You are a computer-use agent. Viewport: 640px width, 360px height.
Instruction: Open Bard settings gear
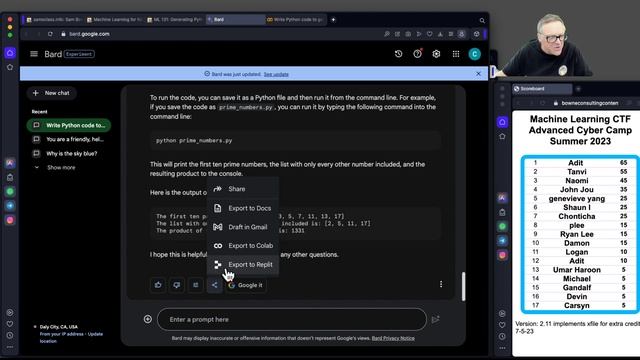(436, 54)
